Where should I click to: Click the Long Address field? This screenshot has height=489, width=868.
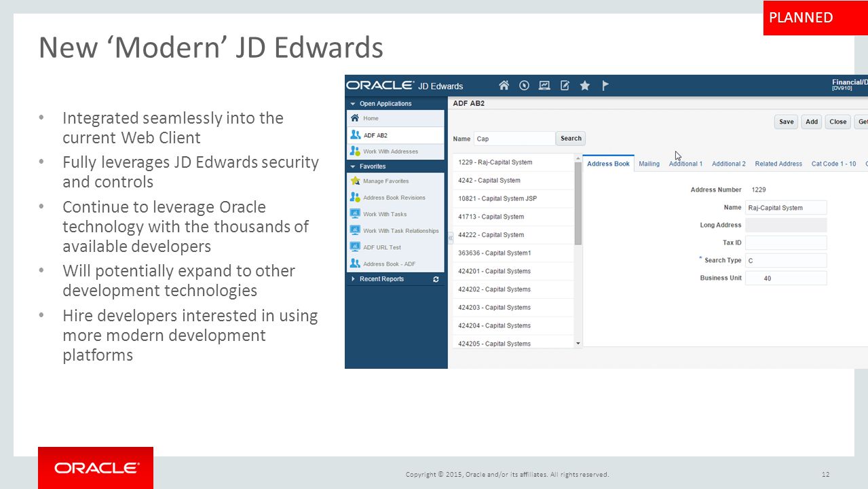tap(786, 225)
